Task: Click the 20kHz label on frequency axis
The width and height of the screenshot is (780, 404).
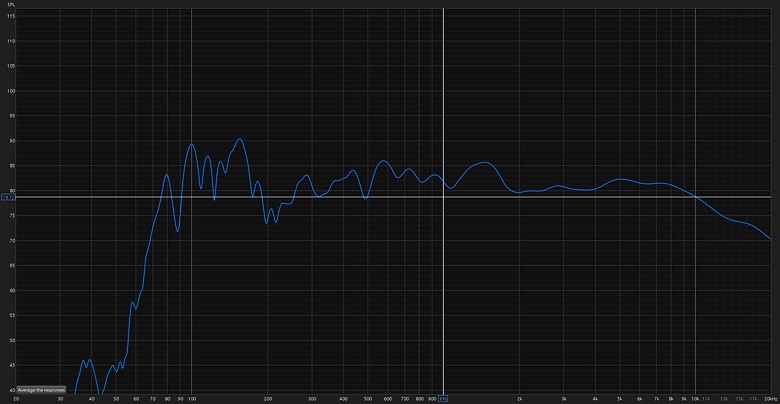Action: (x=771, y=399)
